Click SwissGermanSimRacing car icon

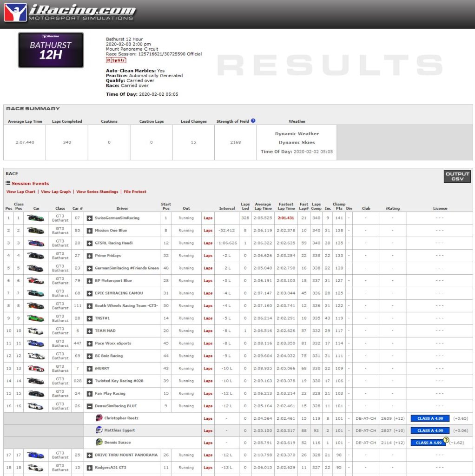tap(36, 218)
